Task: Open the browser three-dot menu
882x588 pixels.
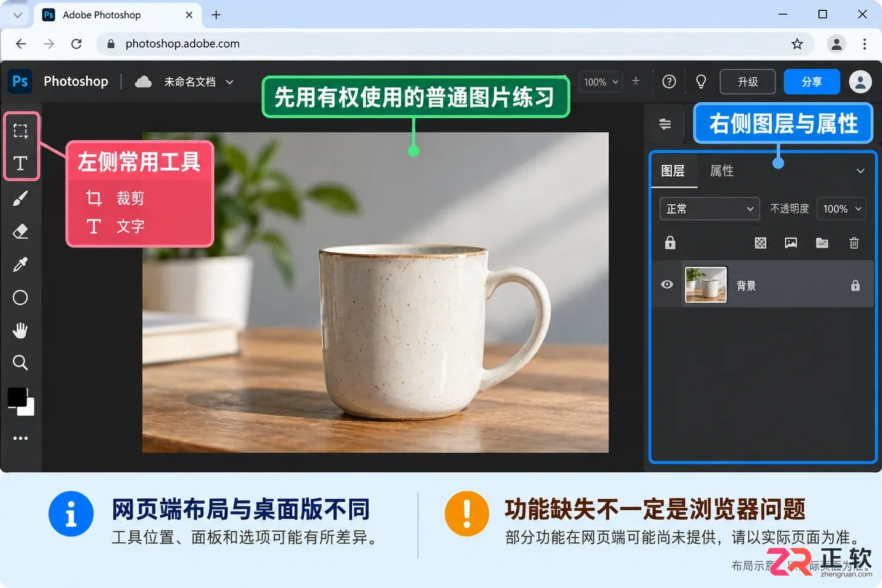Action: [x=864, y=43]
